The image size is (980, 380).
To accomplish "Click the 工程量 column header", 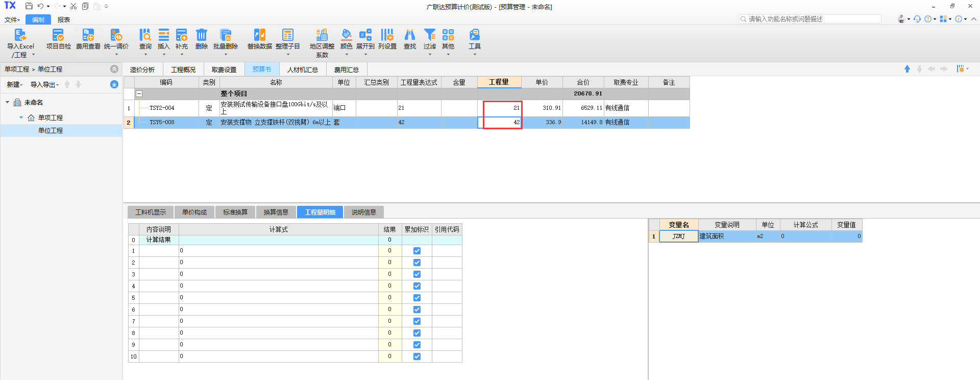I will coord(499,82).
